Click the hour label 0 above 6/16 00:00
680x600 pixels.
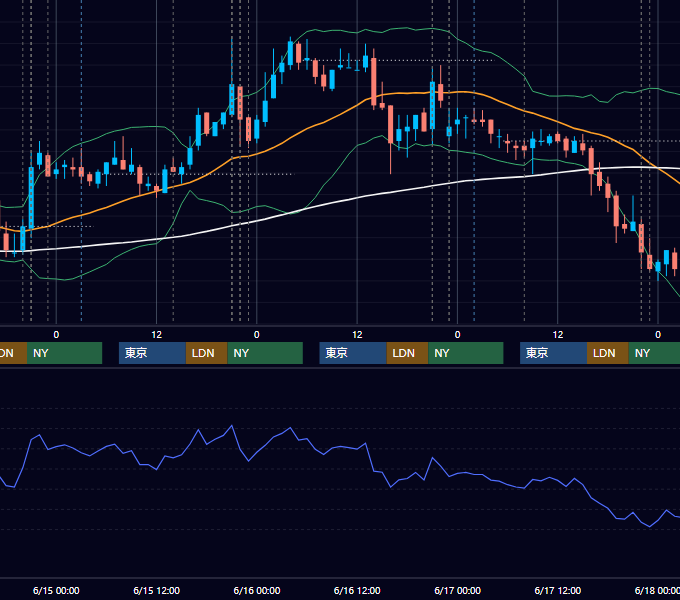click(257, 335)
